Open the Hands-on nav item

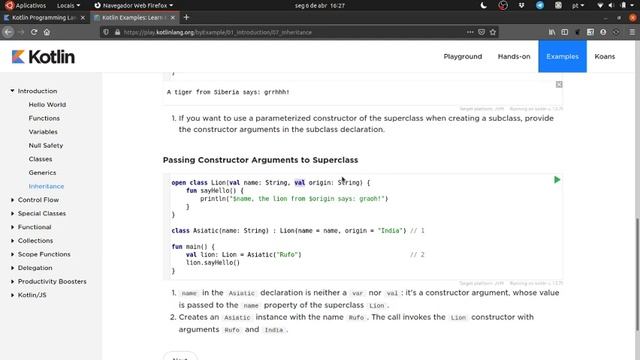[514, 56]
